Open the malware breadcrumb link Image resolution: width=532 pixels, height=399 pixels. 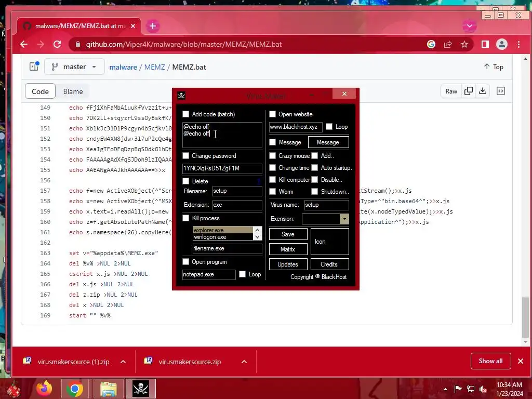click(x=123, y=67)
